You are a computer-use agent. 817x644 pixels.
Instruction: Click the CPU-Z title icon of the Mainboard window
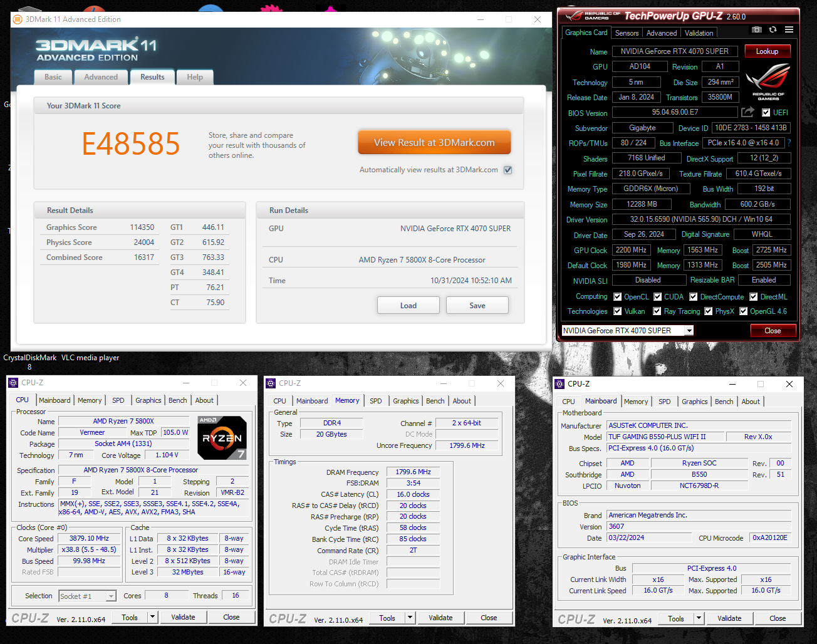[x=559, y=384]
